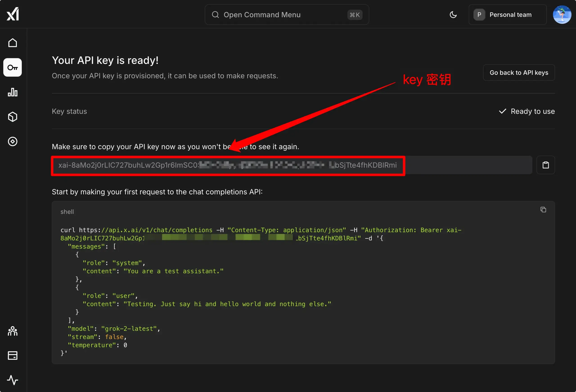Copy the shell code snippet
Screen dimensions: 576x392
[x=543, y=210]
